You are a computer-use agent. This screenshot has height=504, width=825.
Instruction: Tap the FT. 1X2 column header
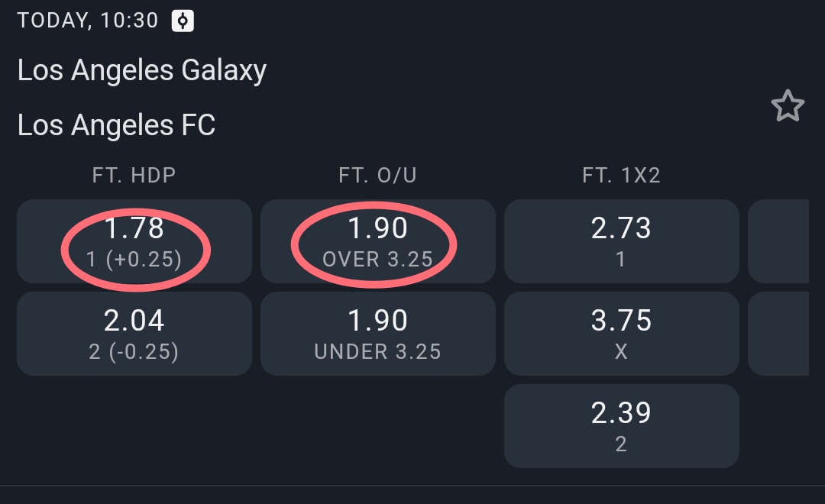[x=621, y=176]
